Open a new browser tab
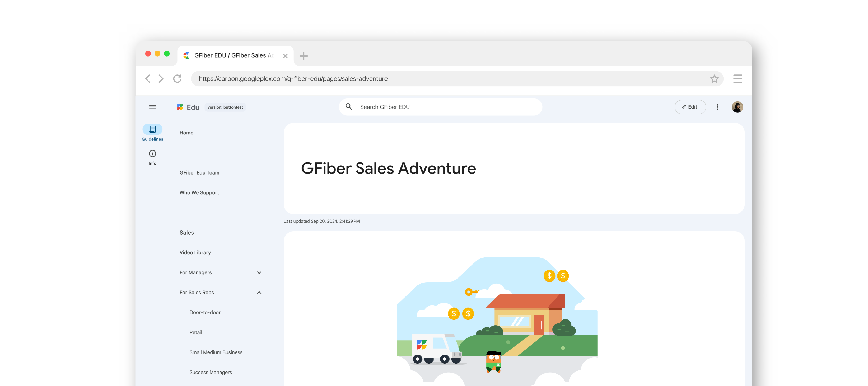868x386 pixels. pos(304,56)
